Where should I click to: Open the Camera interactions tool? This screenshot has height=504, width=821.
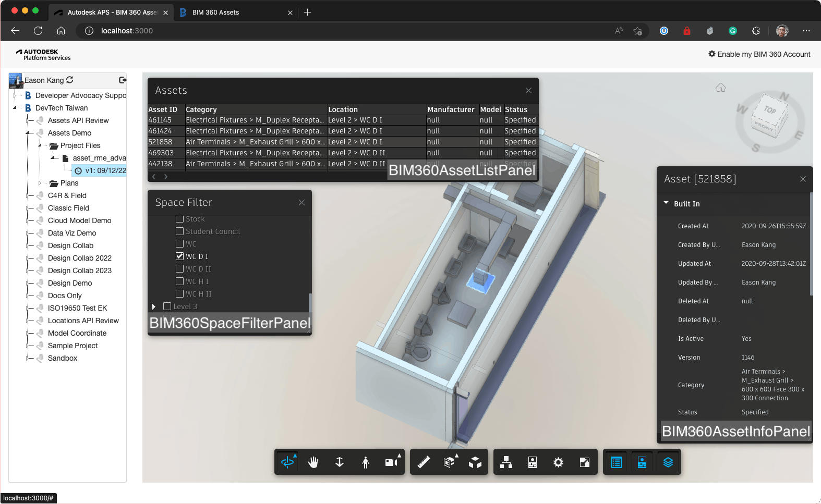pyautogui.click(x=392, y=462)
